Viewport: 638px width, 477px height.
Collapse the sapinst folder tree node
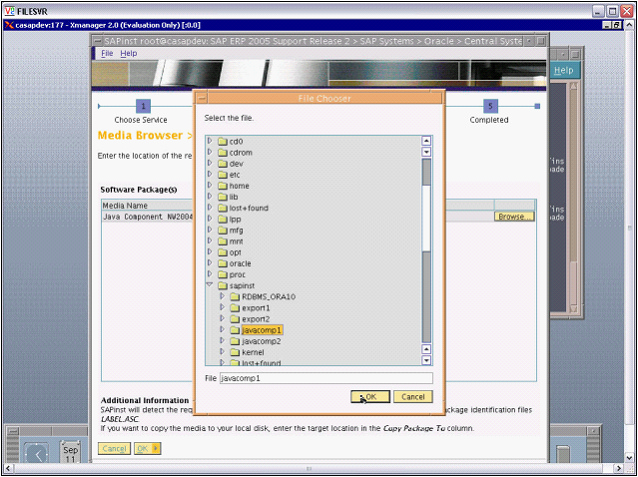[210, 285]
